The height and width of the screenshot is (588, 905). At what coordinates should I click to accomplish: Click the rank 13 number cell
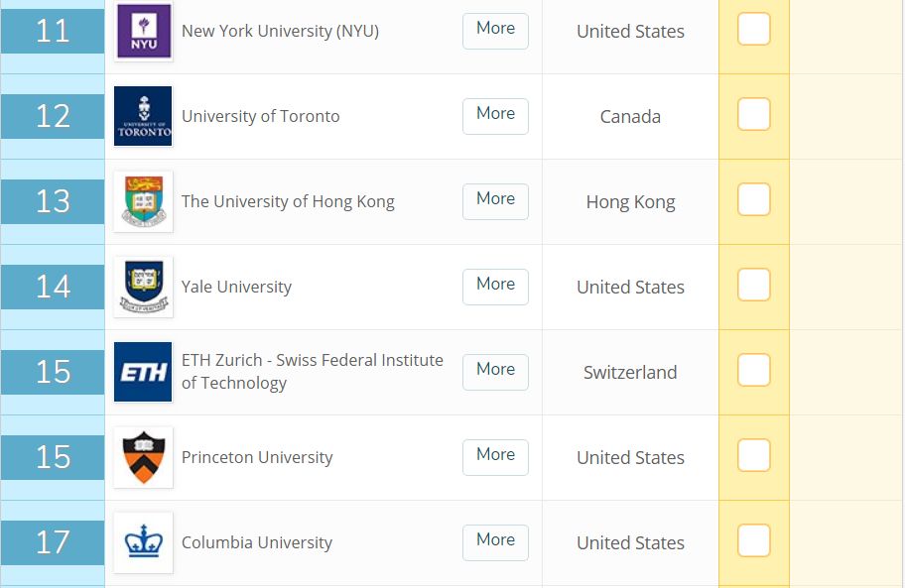coord(53,201)
